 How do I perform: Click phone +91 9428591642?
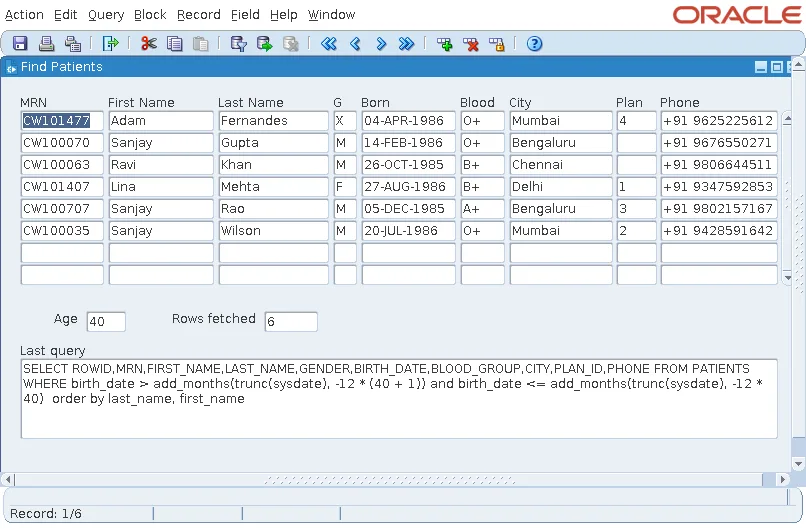[x=719, y=231]
